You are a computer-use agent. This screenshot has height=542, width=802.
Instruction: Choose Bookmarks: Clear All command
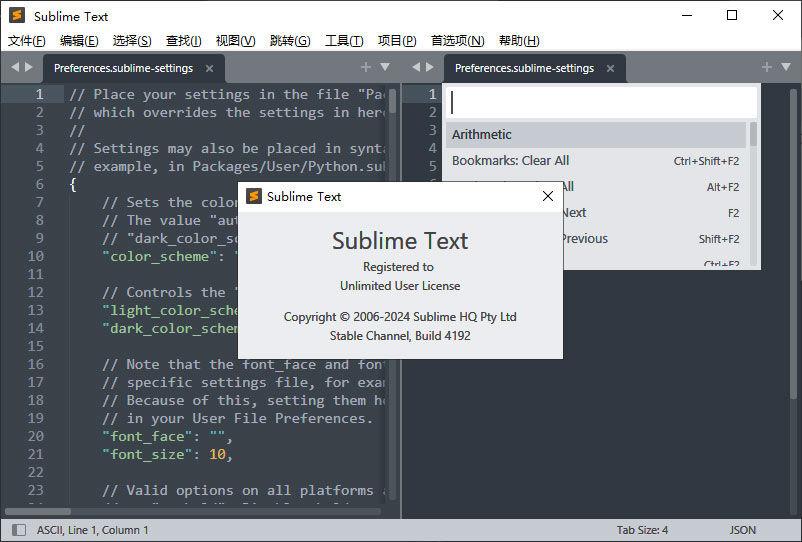(596, 161)
